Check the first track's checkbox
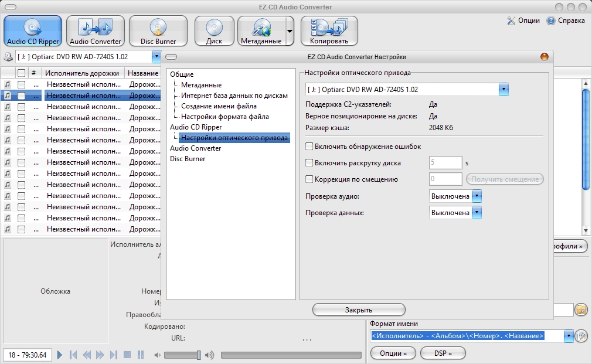The height and width of the screenshot is (364, 592). coord(22,84)
